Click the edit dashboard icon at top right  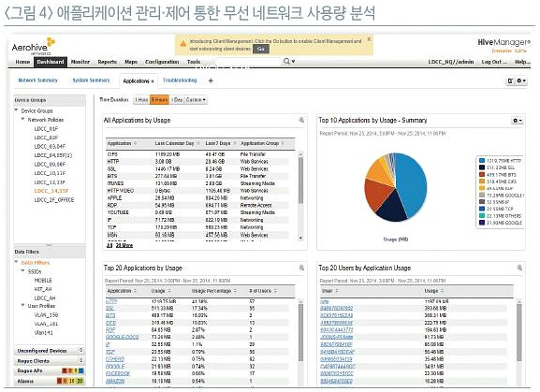(x=510, y=80)
